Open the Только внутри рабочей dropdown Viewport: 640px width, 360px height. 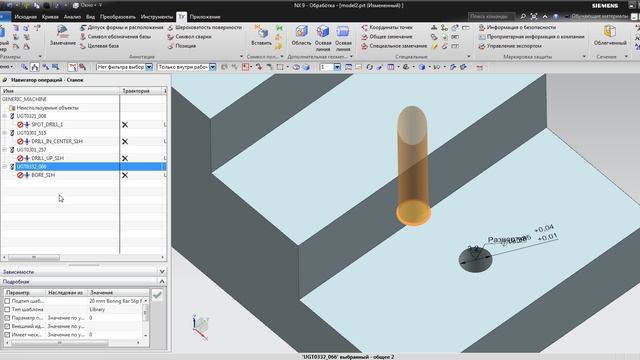click(x=213, y=67)
